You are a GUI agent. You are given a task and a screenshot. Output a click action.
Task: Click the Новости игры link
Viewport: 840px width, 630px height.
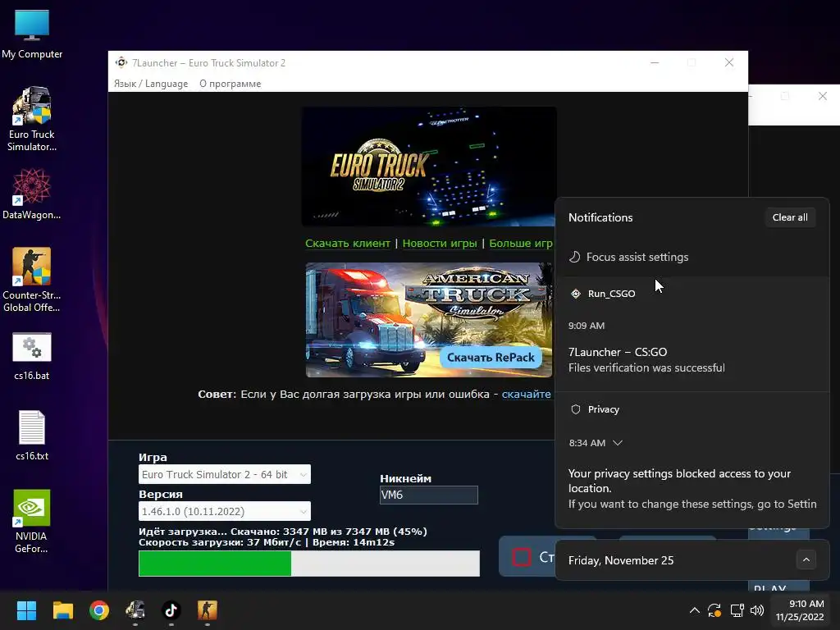point(440,243)
